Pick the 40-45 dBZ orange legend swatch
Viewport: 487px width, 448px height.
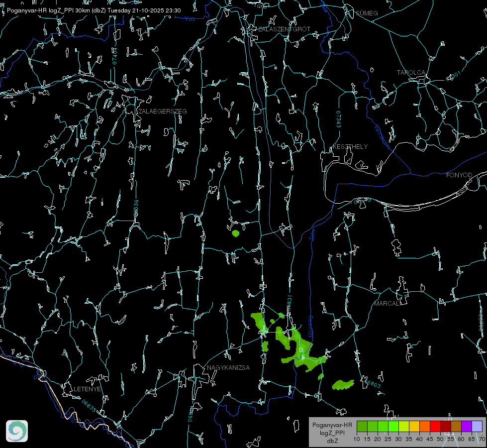pos(425,426)
